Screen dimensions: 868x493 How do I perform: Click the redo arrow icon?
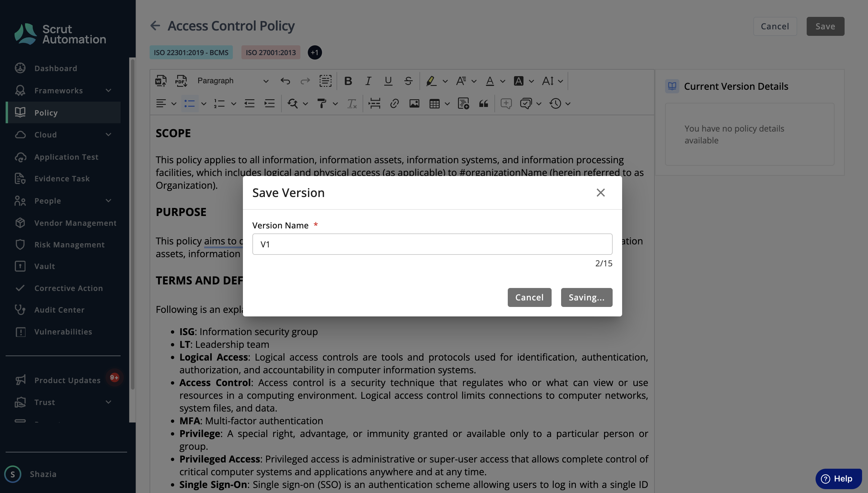305,81
